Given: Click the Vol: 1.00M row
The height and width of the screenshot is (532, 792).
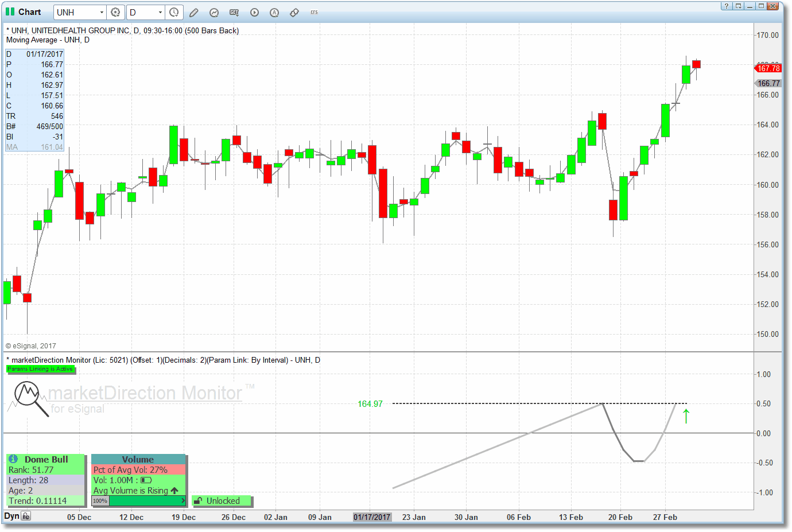Looking at the screenshot, I should click(x=138, y=480).
